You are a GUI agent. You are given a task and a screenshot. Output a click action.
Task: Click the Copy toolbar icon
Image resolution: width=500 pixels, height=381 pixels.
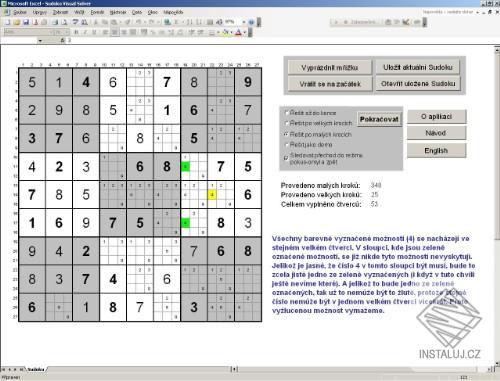[x=106, y=22]
